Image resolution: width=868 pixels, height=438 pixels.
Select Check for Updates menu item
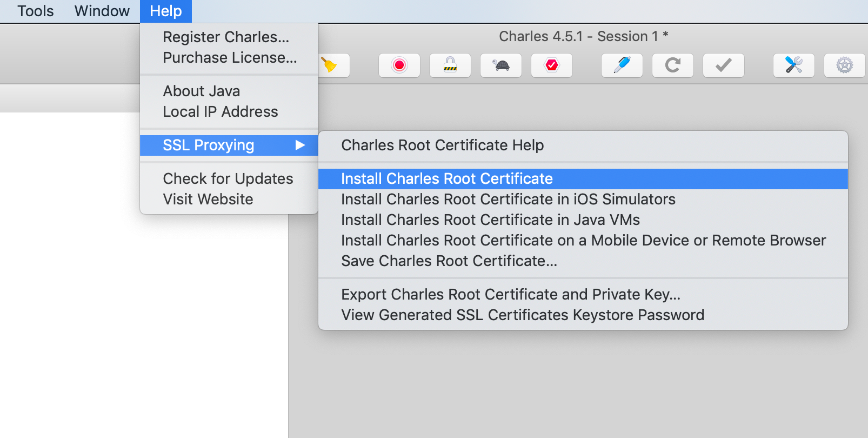coord(229,178)
